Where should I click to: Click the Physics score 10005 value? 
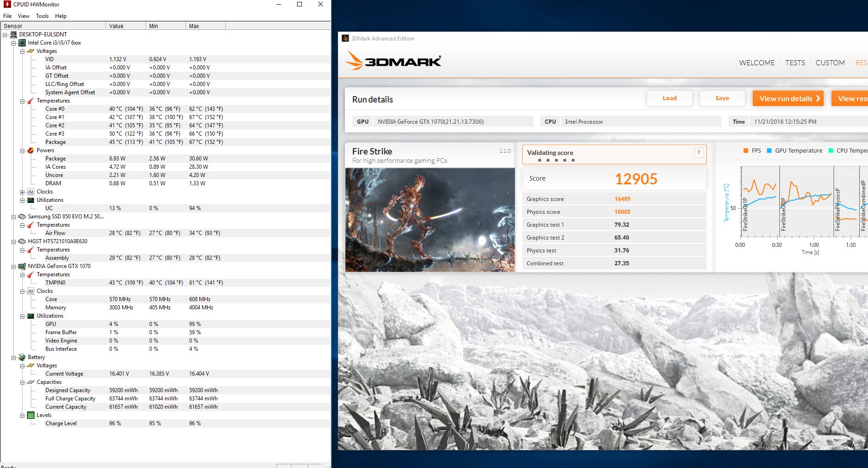622,212
